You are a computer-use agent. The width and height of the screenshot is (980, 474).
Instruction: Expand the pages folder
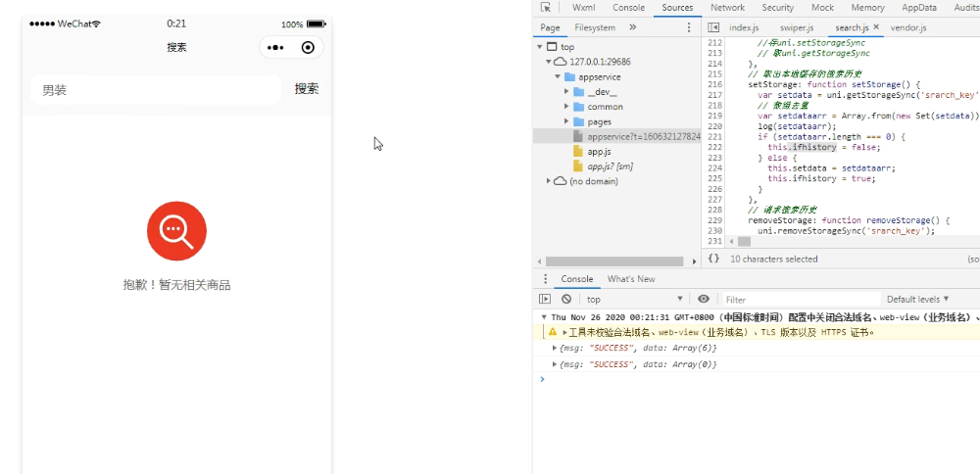(x=566, y=121)
